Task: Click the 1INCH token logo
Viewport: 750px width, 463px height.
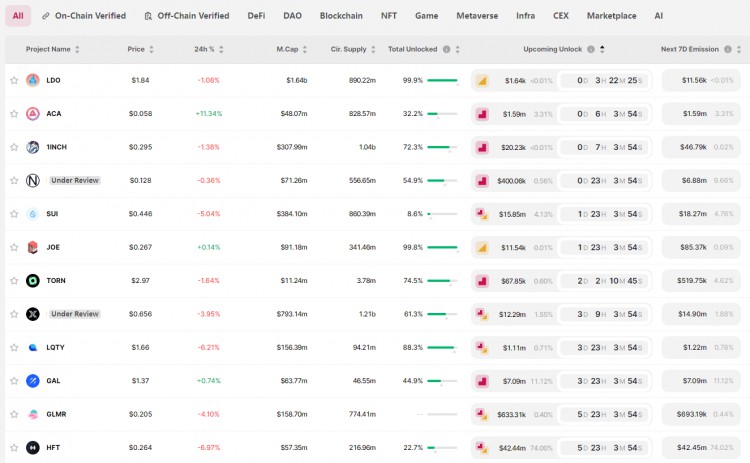Action: [33, 147]
